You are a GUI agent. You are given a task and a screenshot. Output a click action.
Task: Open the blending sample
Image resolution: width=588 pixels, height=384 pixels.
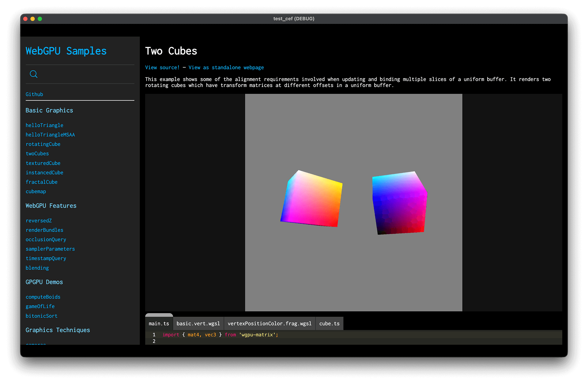37,268
